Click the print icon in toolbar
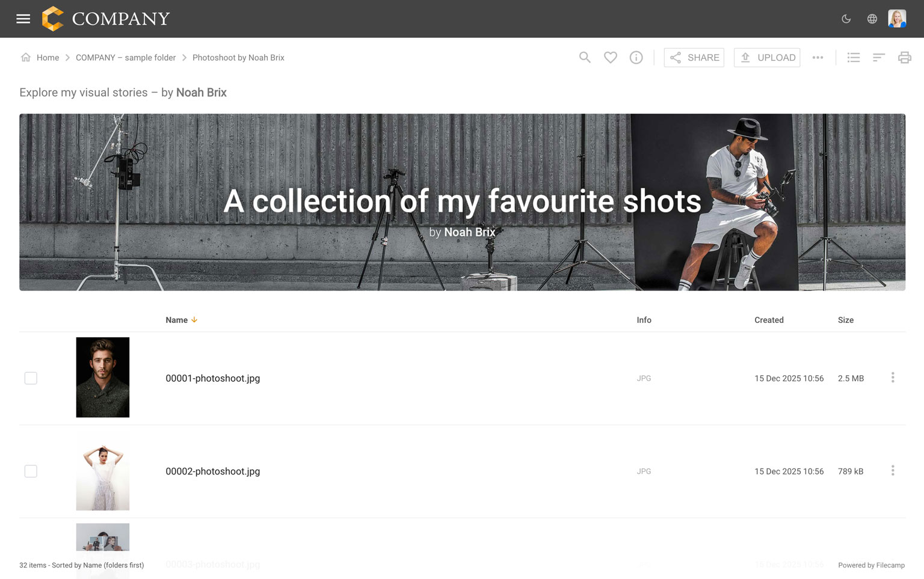 (x=904, y=58)
